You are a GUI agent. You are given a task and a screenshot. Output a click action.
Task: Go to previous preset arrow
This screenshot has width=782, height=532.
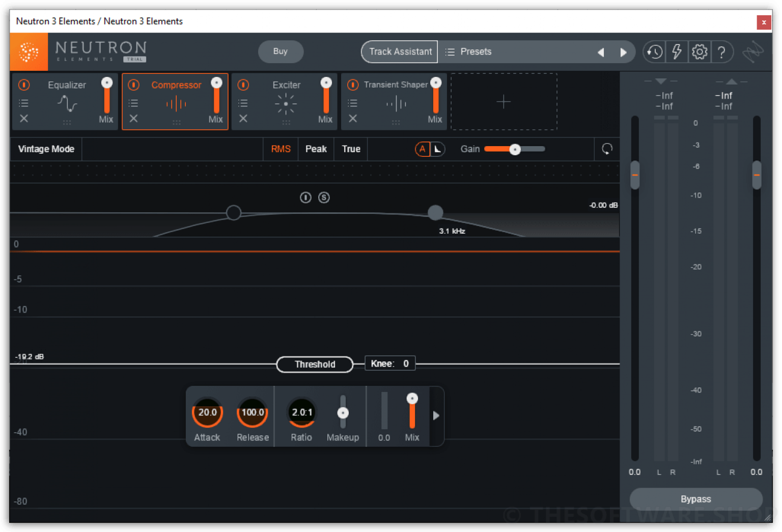tap(601, 52)
